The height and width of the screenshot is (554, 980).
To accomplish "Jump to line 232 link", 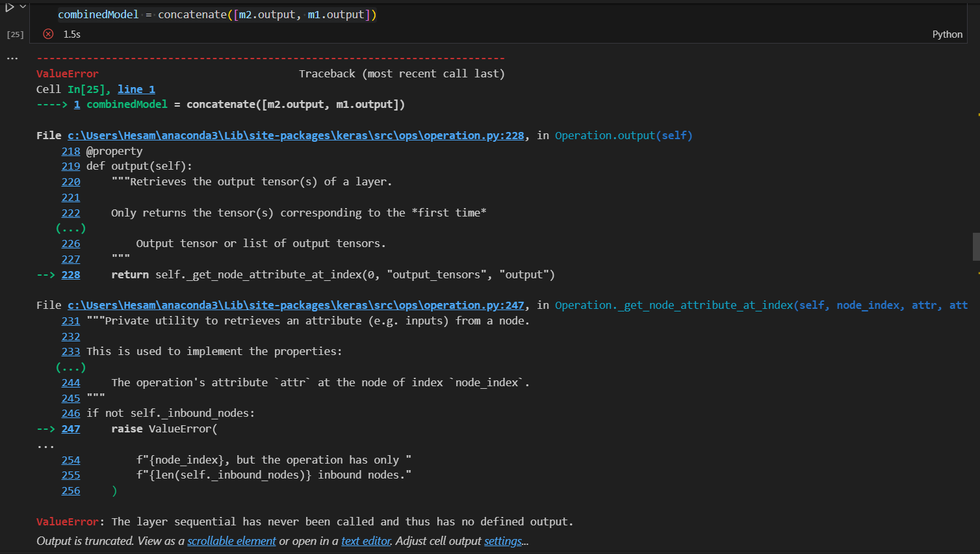I will pos(71,336).
